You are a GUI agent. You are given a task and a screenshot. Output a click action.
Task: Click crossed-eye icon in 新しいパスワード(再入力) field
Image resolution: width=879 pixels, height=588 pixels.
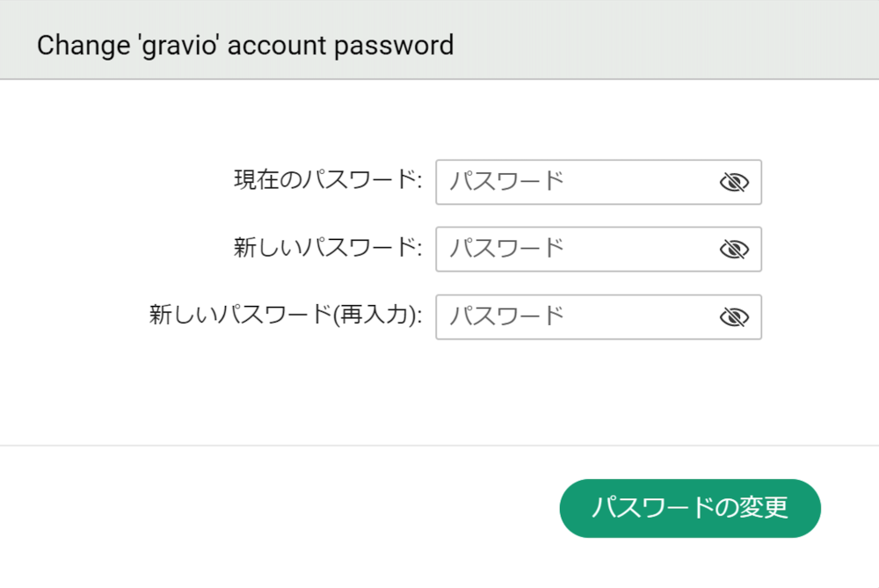pos(734,317)
